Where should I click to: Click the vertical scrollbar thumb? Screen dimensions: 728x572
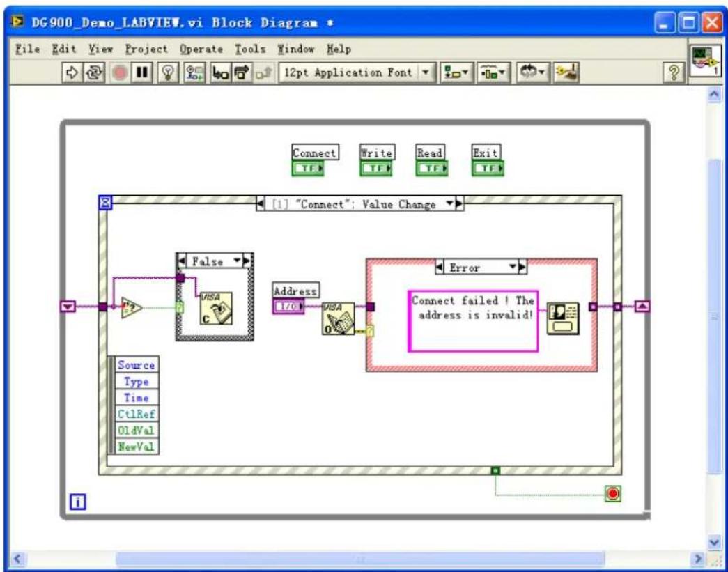tap(715, 316)
